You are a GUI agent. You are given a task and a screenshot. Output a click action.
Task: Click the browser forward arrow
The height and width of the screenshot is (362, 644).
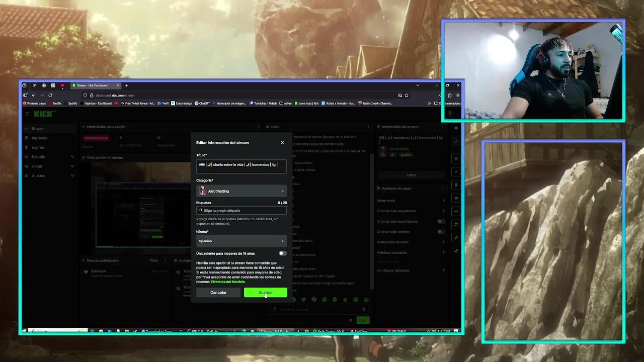pyautogui.click(x=42, y=95)
